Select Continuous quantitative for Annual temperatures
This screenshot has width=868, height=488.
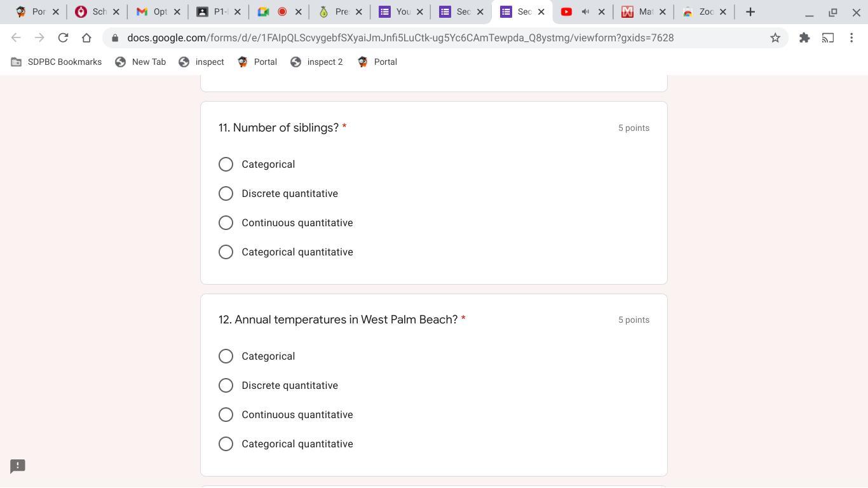[226, 415]
